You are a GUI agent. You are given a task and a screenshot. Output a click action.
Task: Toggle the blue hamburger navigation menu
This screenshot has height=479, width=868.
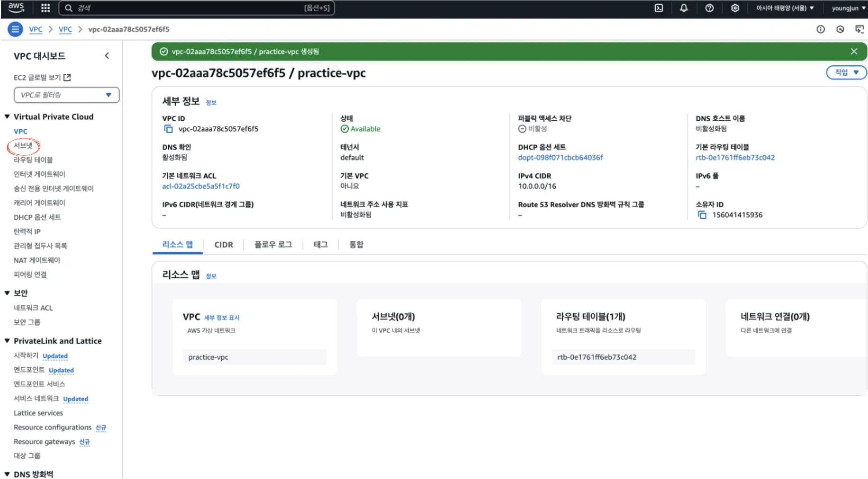pyautogui.click(x=15, y=29)
